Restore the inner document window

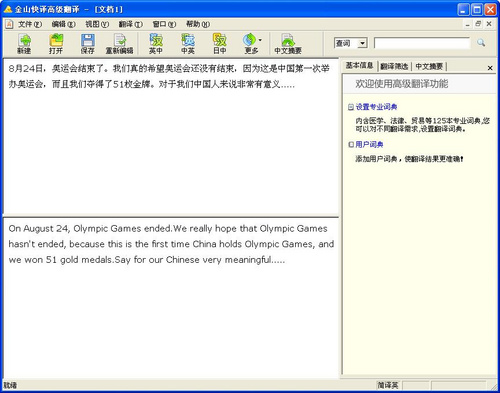click(478, 24)
